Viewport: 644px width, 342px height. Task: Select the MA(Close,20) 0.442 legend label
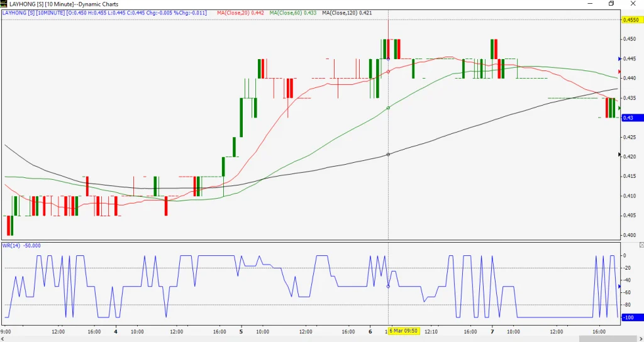click(x=241, y=13)
